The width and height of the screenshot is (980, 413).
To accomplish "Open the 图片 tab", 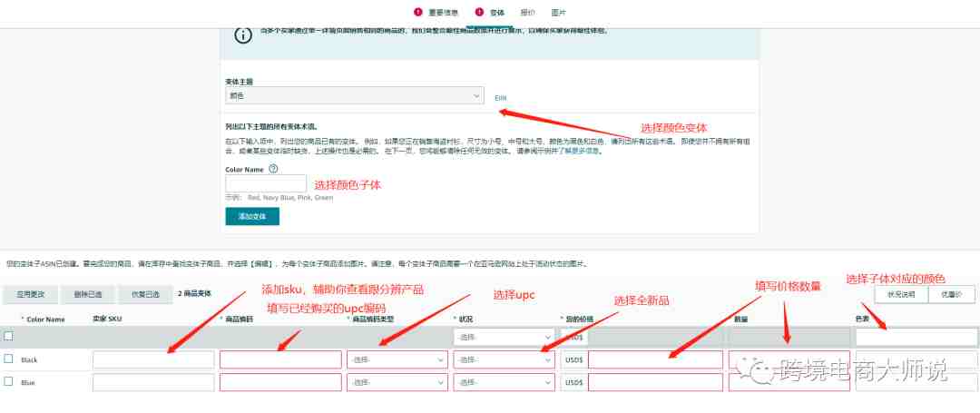I will pos(558,13).
